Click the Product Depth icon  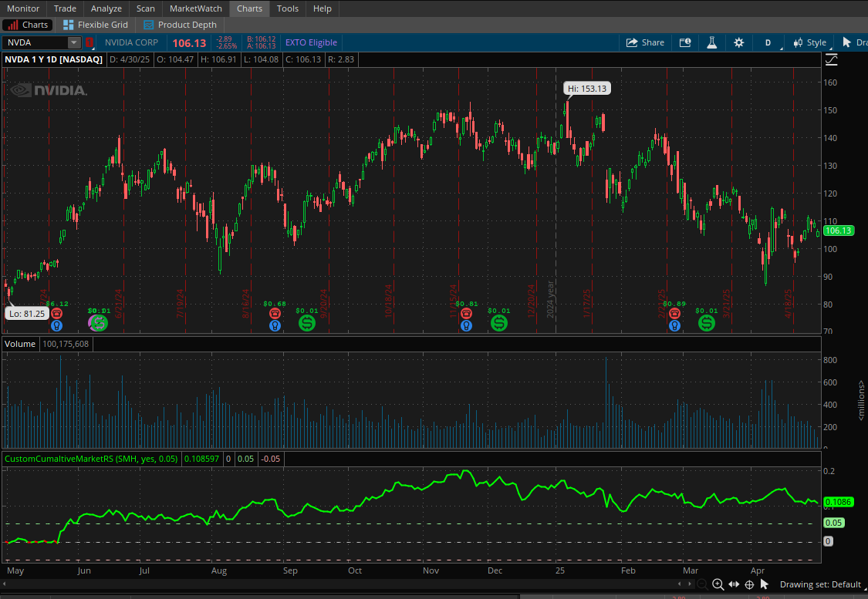coord(148,25)
